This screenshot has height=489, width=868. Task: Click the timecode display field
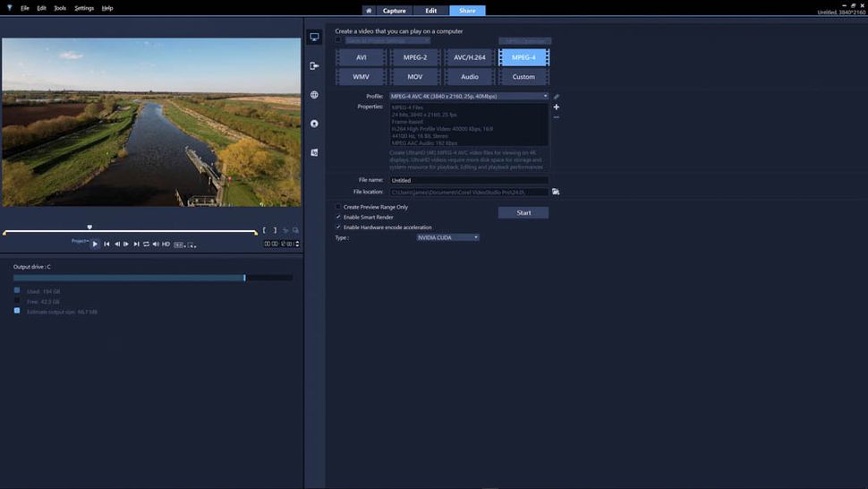[x=278, y=244]
